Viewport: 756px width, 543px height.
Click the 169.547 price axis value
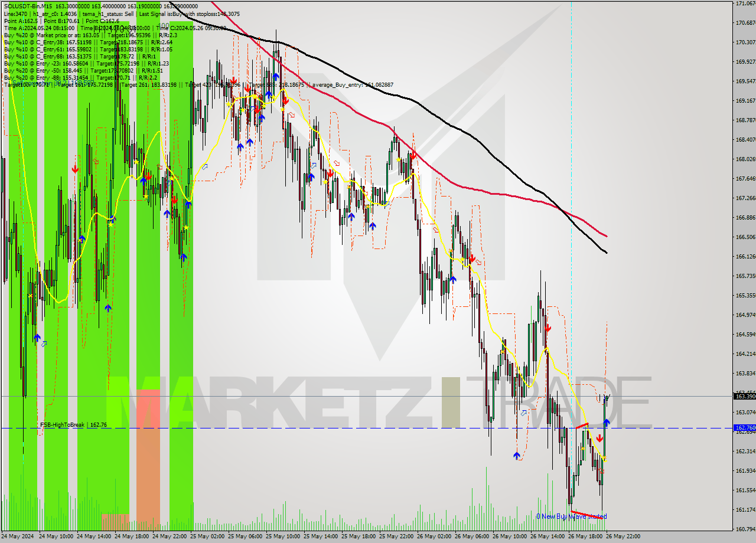click(x=746, y=81)
